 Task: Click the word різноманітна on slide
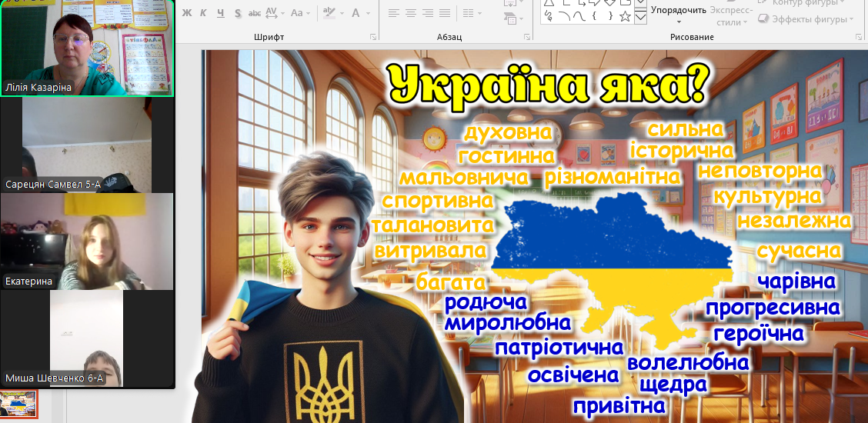(613, 177)
